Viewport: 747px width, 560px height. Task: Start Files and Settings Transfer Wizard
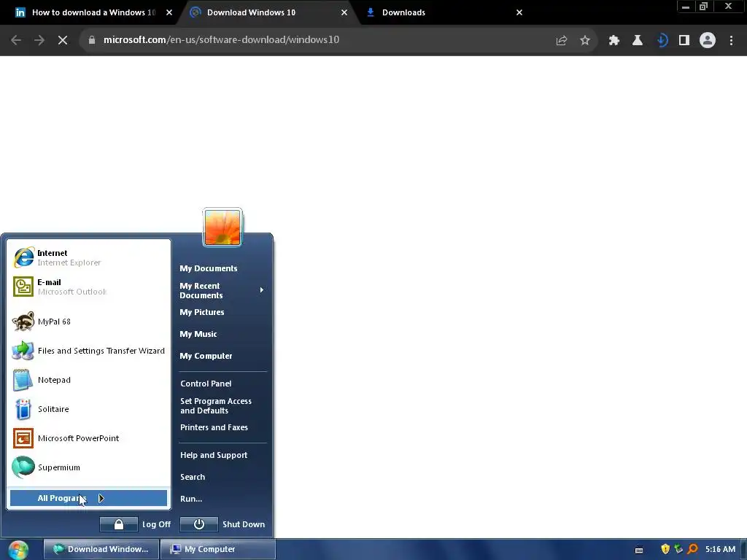pyautogui.click(x=88, y=351)
